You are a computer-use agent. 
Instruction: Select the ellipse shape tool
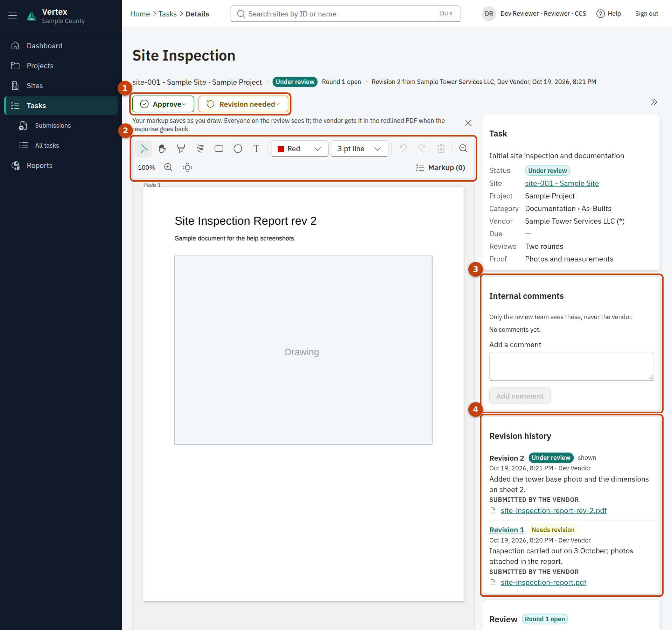[238, 149]
